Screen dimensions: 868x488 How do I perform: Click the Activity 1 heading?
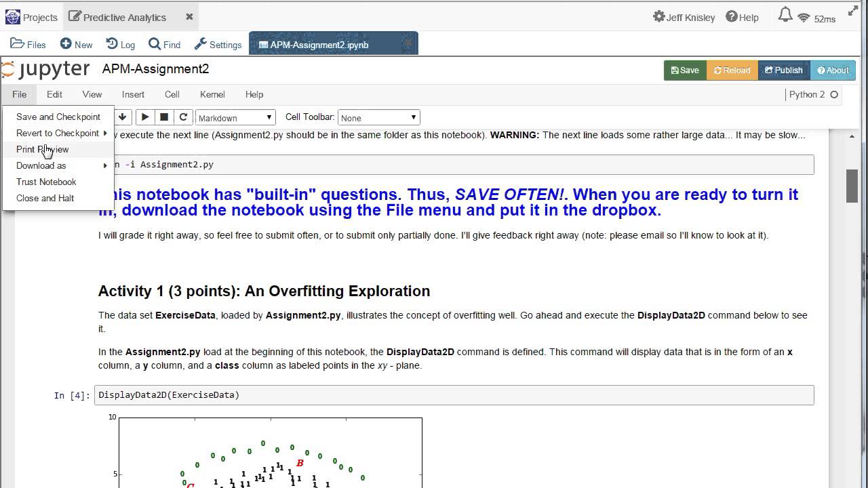coord(264,291)
